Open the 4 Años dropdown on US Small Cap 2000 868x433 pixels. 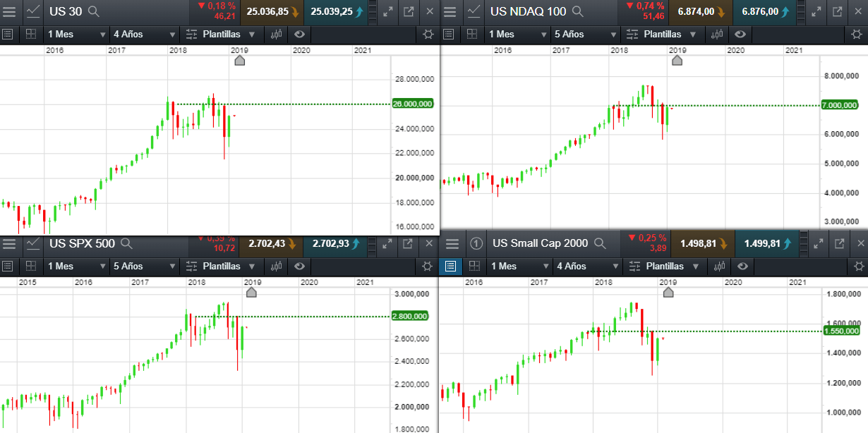(588, 266)
